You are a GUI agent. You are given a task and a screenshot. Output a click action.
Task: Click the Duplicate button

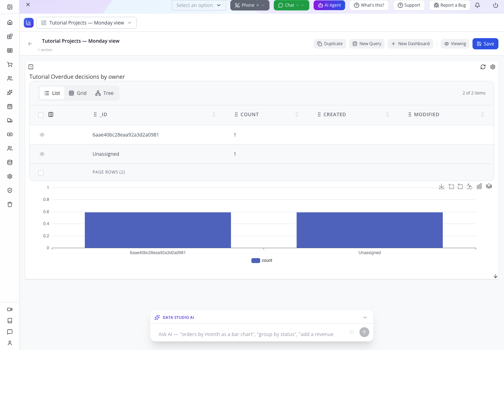pyautogui.click(x=330, y=44)
